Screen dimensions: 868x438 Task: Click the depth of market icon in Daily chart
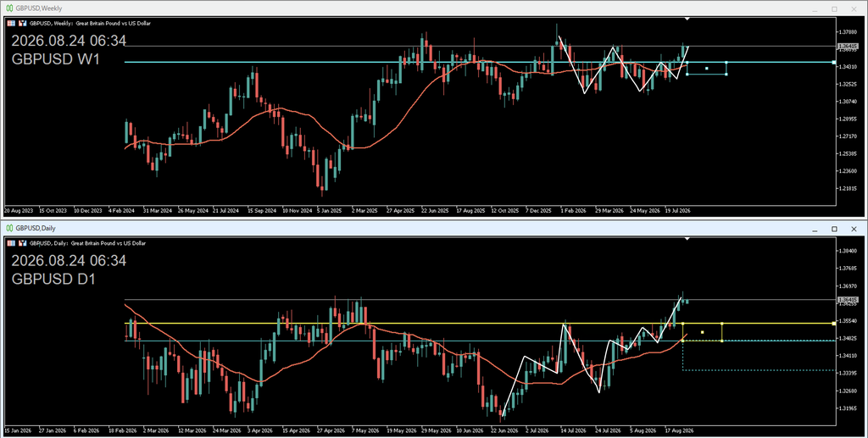pos(23,243)
